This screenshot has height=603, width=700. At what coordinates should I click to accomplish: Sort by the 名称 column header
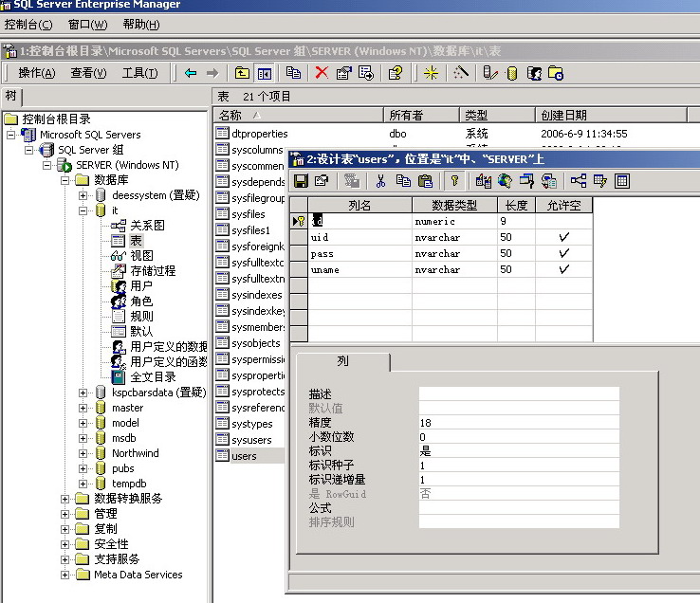(x=298, y=115)
